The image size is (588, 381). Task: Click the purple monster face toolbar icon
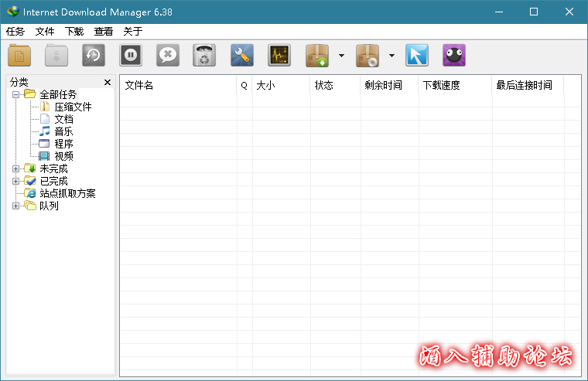(454, 55)
